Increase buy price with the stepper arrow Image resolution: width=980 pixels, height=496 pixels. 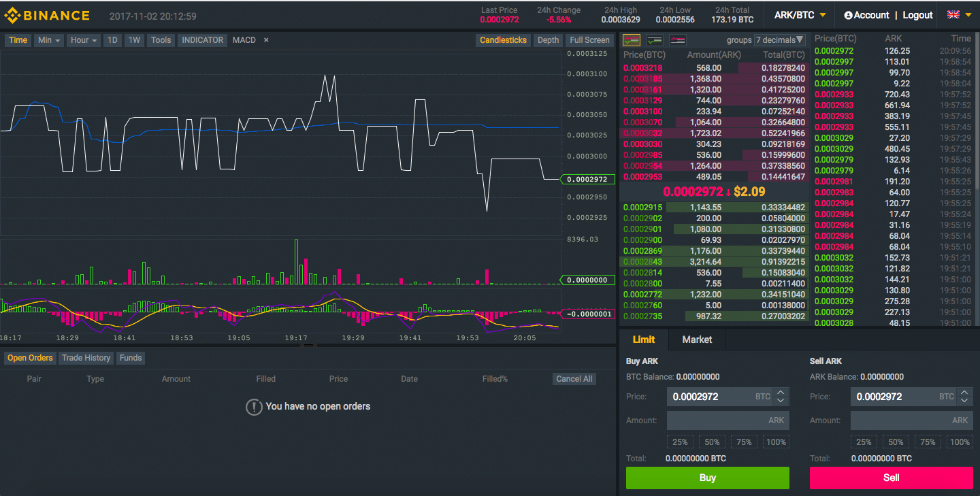point(781,393)
